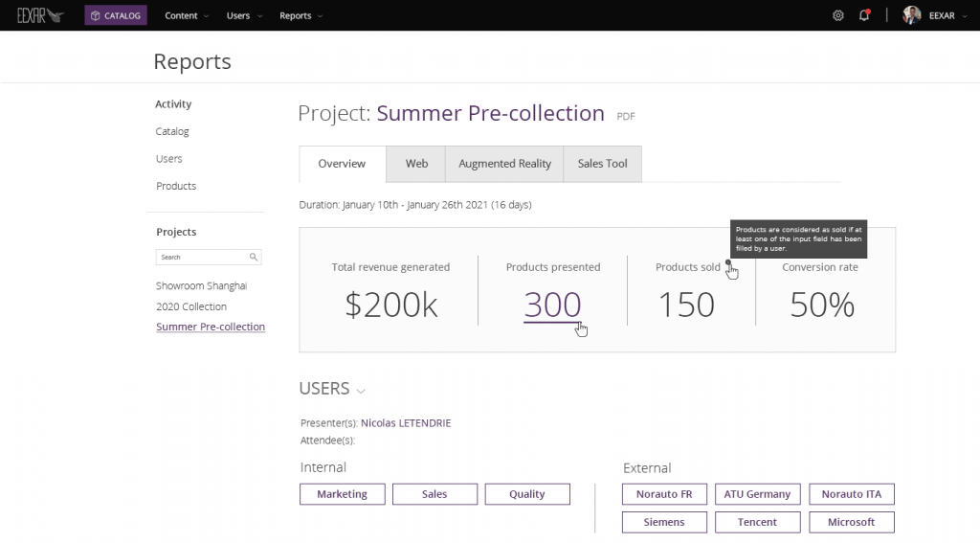This screenshot has width=980, height=543.
Task: Collapse the USERS section chevron
Action: [x=361, y=391]
